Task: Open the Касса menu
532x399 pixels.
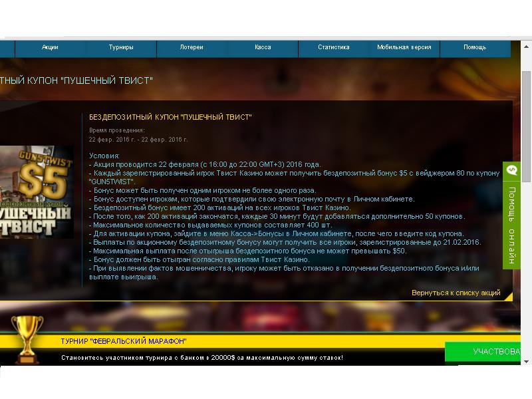Action: 263,48
